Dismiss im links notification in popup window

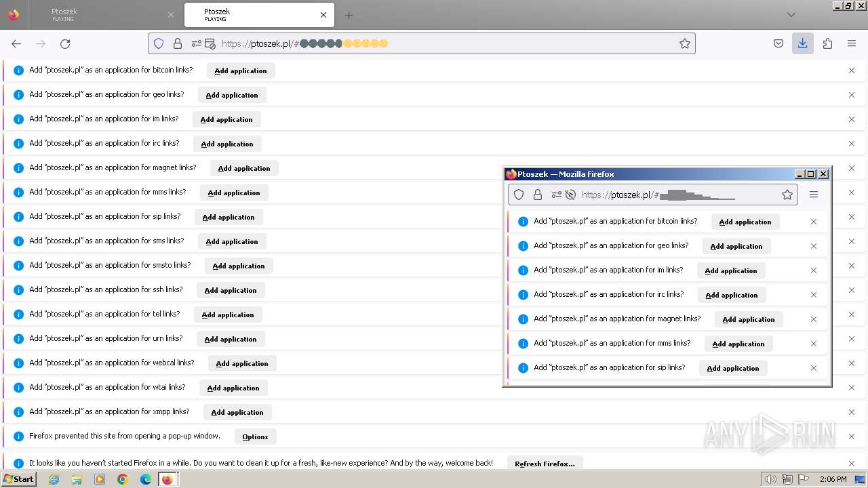tap(814, 270)
